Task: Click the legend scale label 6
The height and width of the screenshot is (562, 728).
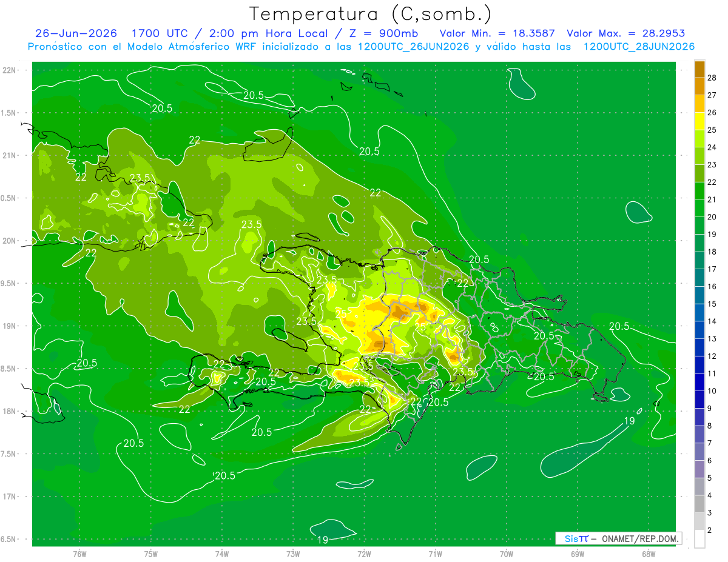Action: pyautogui.click(x=710, y=461)
